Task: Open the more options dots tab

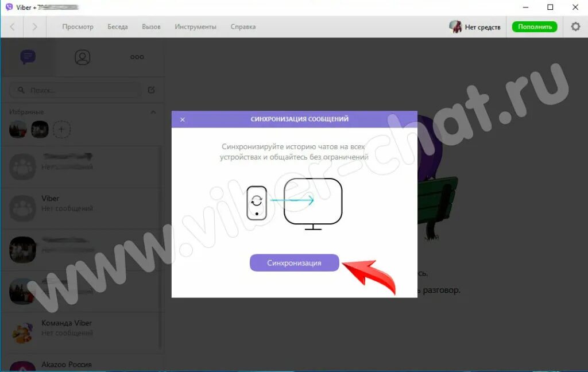Action: point(137,57)
